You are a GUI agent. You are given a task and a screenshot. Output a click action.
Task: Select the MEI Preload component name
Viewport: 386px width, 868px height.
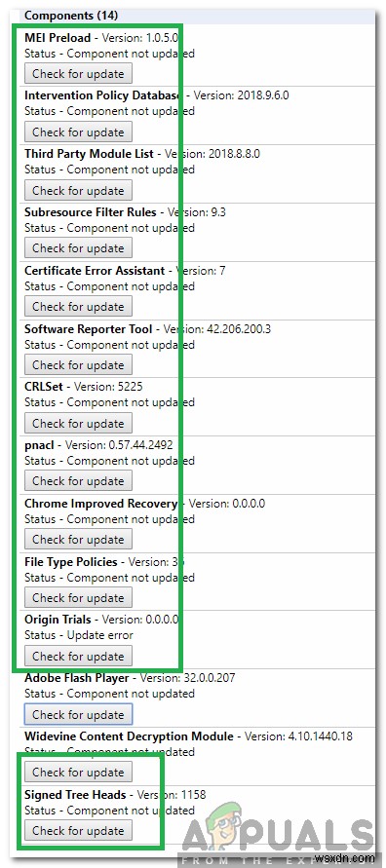tap(58, 38)
